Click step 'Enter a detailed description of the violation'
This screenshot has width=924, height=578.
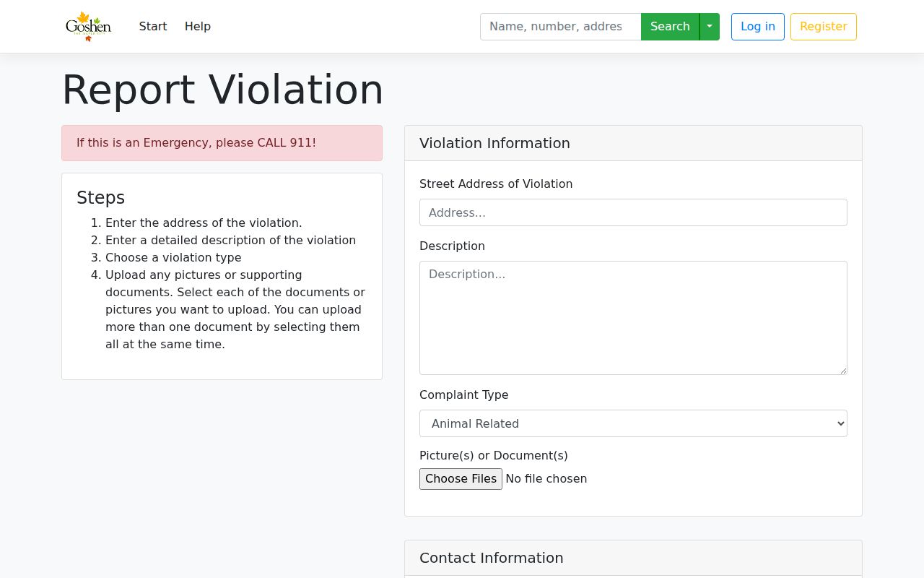230,241
